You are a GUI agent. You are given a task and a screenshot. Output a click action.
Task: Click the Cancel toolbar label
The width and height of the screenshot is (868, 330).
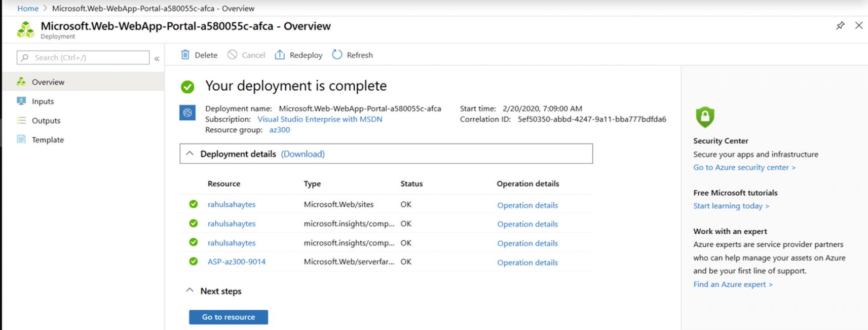[253, 55]
